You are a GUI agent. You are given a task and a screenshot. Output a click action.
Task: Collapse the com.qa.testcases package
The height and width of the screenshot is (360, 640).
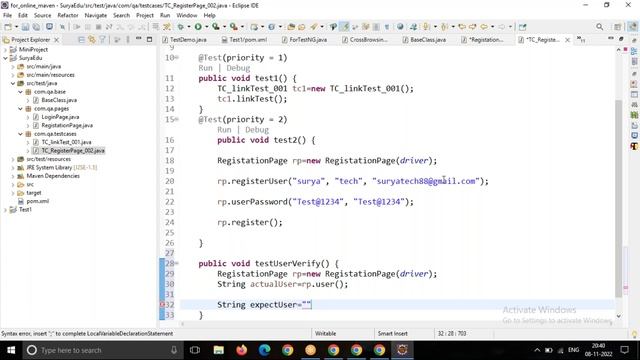(20, 134)
